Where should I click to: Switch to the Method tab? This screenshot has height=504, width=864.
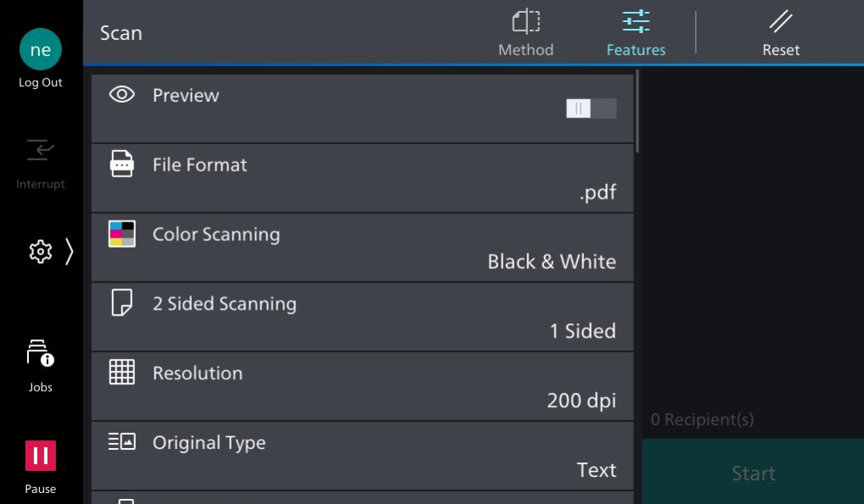525,34
